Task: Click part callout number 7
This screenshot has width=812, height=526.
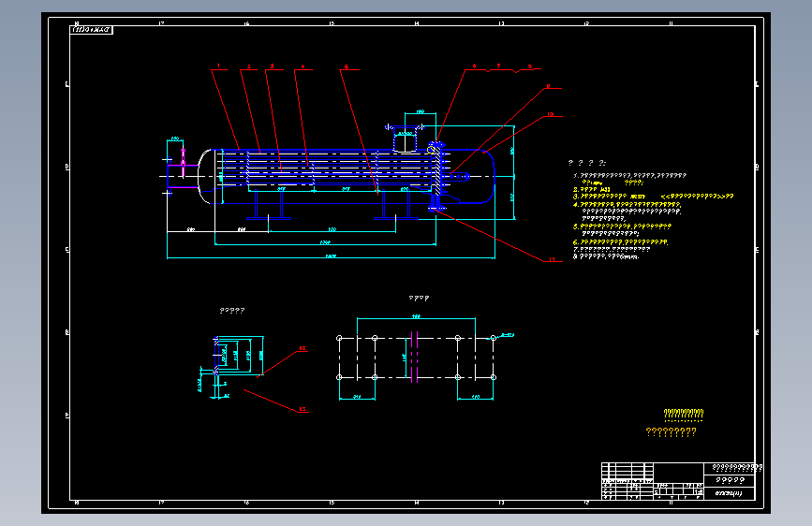Action: 498,66
